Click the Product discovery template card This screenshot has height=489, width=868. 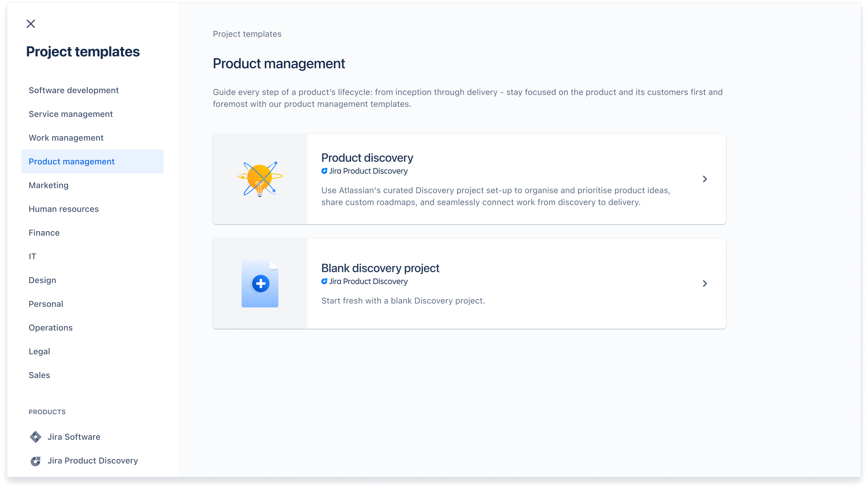coord(469,179)
